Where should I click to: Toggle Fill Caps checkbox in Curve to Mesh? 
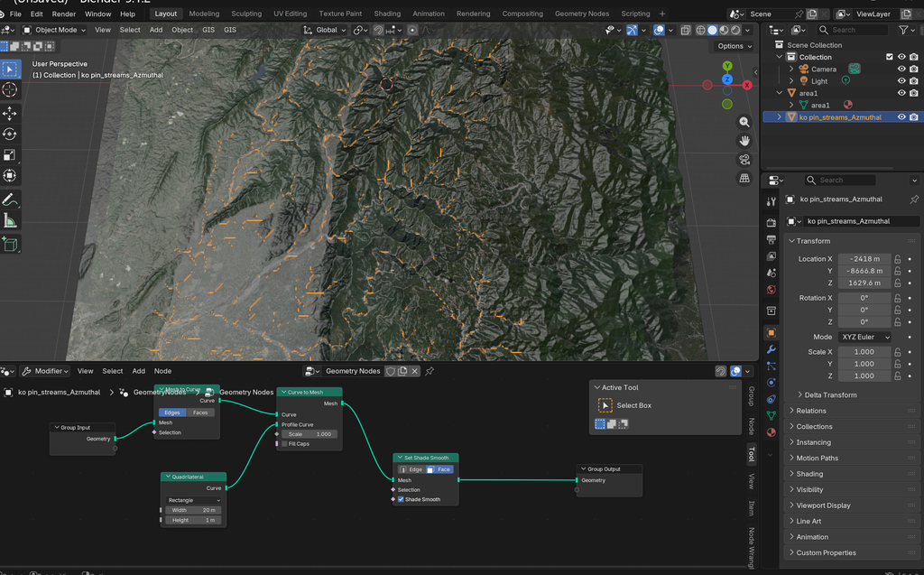tap(284, 444)
